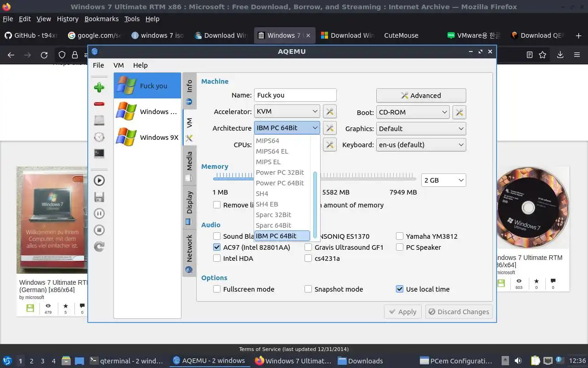Open the terminal console icon in AQEMU sidebar

coord(99,154)
